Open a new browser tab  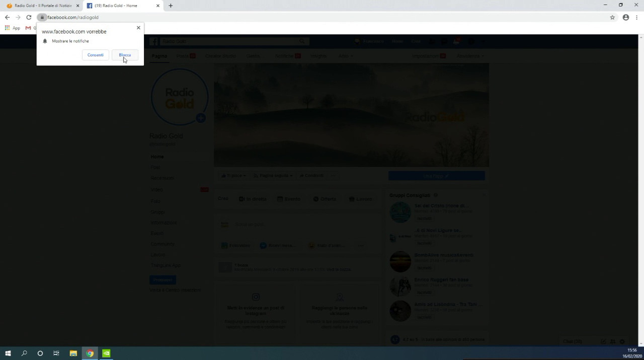tap(171, 6)
